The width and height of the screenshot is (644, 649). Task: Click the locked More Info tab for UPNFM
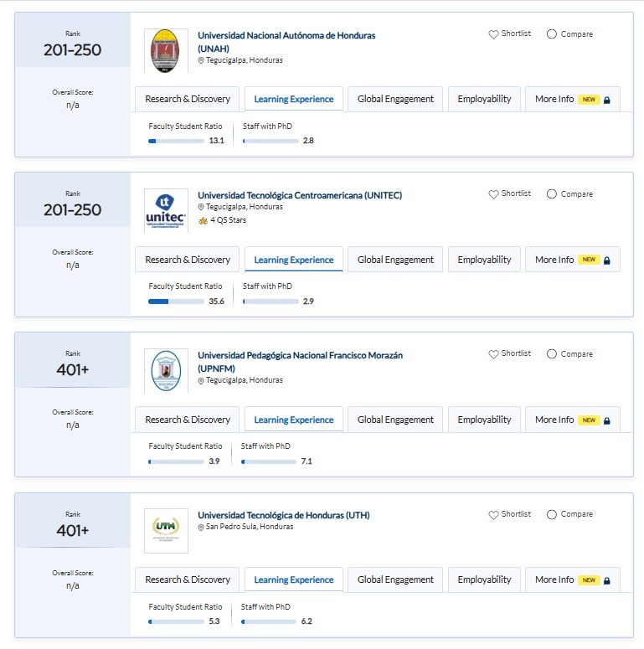[x=572, y=420]
